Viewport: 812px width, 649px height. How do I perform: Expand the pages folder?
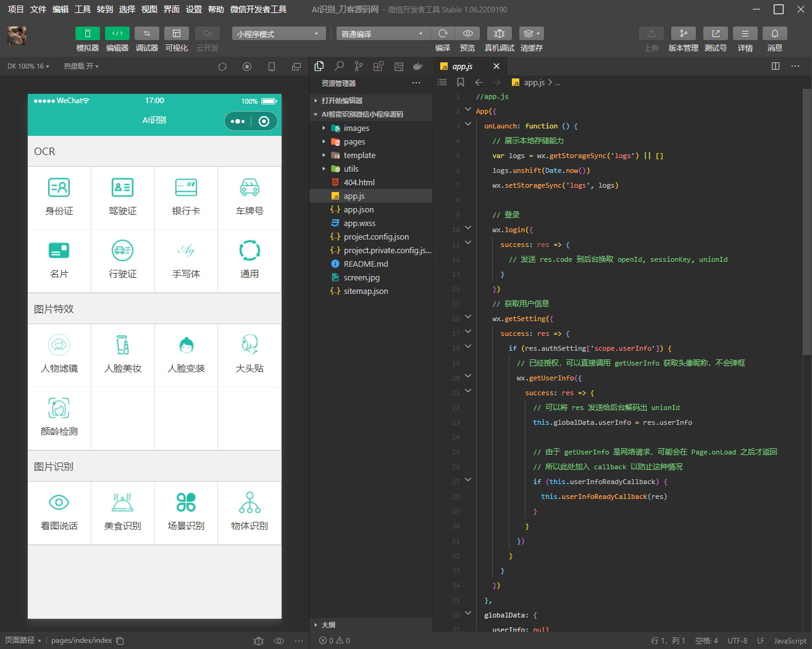click(354, 142)
